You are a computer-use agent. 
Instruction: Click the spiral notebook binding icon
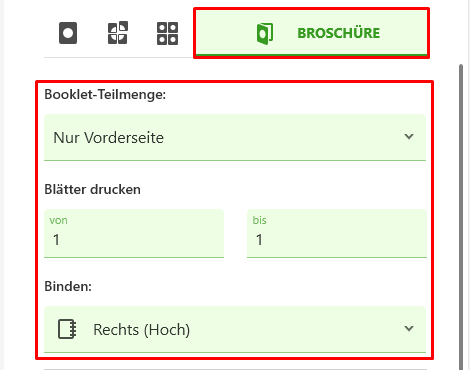[67, 329]
